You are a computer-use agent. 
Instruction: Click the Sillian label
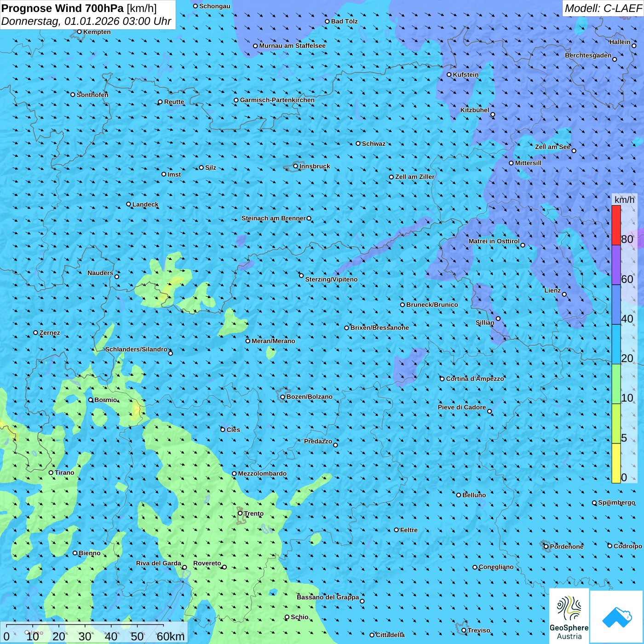485,322
